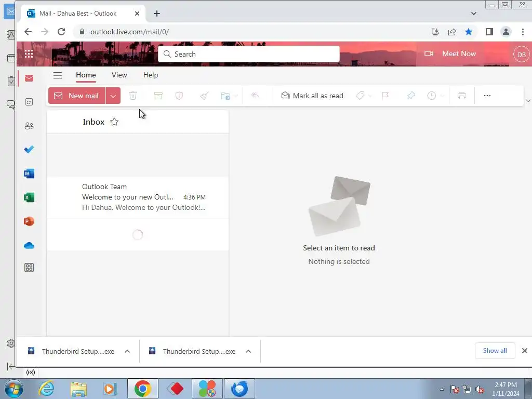
Task: Open the Outlook Team welcome email
Action: tap(137, 197)
